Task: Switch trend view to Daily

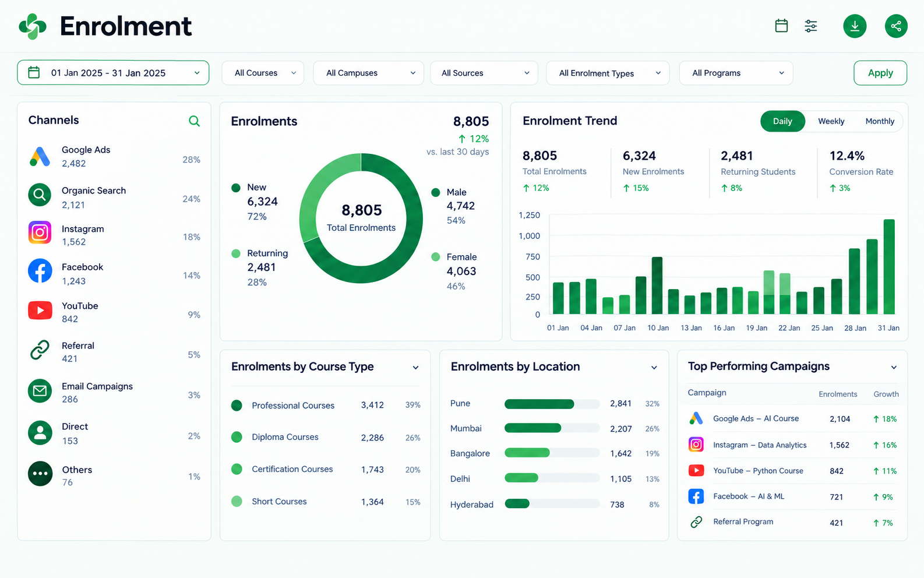Action: (782, 121)
